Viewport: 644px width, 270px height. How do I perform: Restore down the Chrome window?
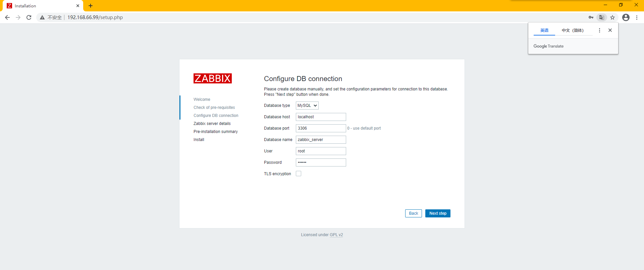tap(621, 5)
